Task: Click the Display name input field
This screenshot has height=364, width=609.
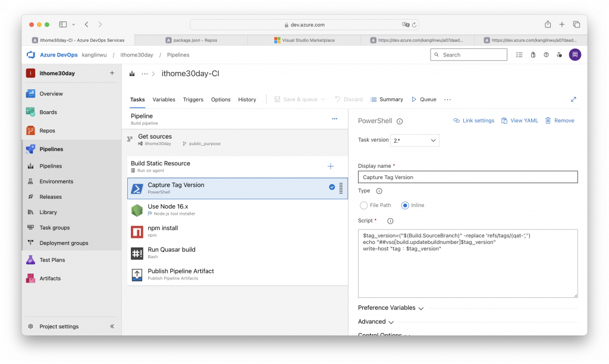Action: point(467,177)
